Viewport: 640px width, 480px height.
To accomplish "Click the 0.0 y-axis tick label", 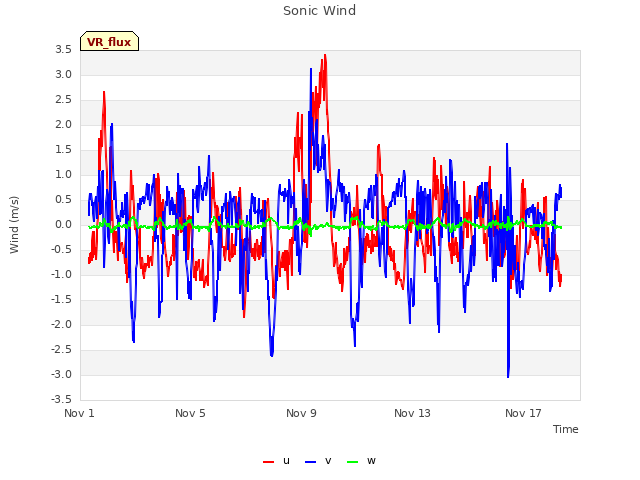I will tap(64, 225).
